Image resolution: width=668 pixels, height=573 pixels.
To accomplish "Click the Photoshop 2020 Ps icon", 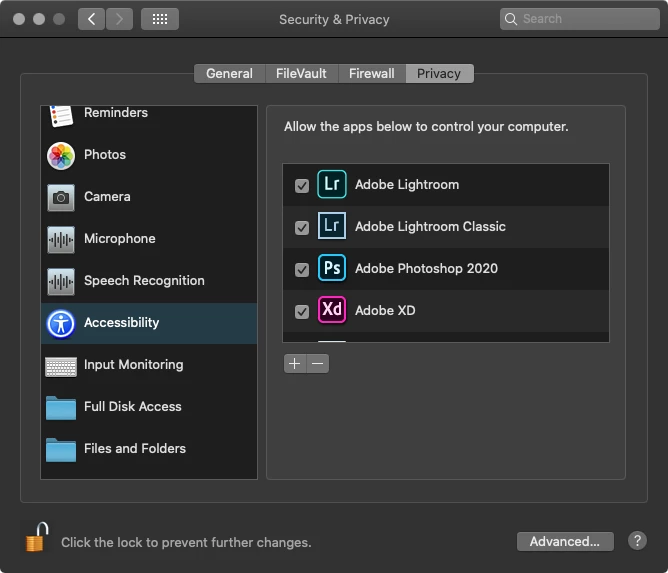I will point(331,268).
